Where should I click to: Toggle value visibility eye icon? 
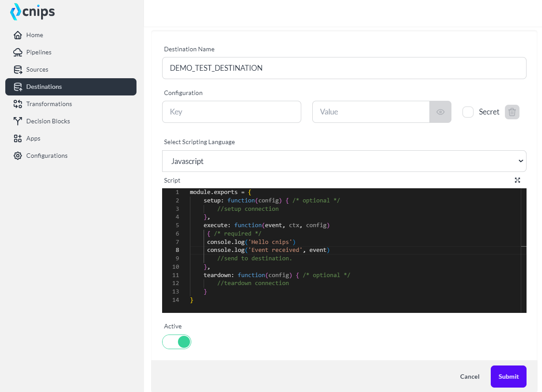(440, 112)
